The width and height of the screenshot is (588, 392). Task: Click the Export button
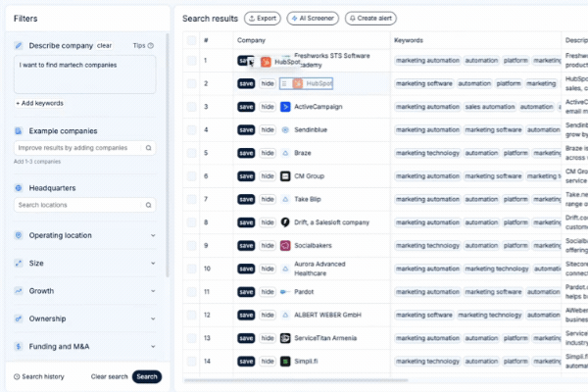263,19
